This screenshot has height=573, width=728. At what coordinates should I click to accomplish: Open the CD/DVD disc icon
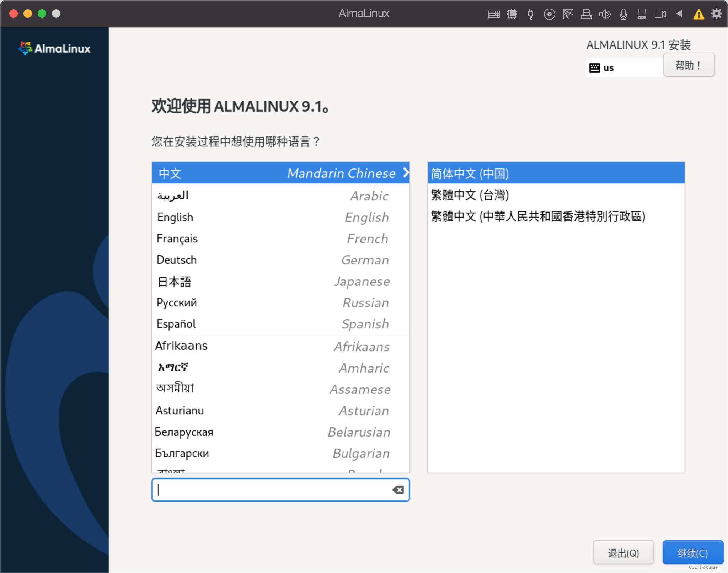(549, 14)
